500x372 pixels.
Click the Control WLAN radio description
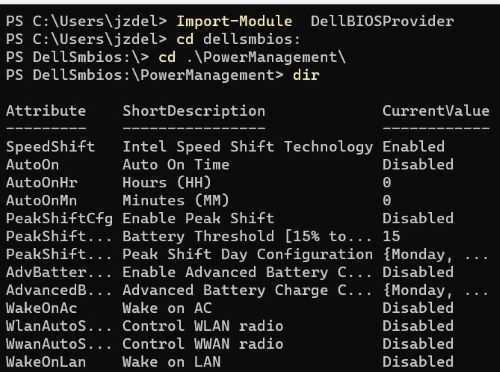pyautogui.click(x=203, y=326)
